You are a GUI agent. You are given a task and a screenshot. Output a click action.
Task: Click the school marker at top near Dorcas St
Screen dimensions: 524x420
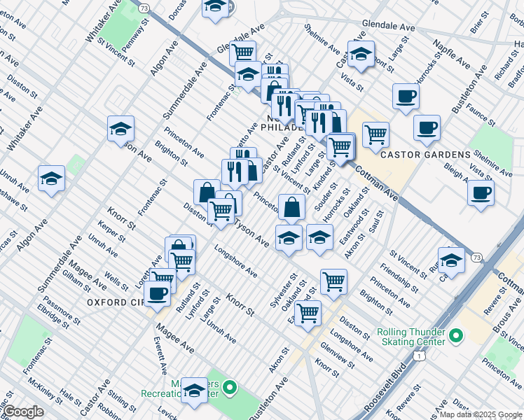click(216, 8)
